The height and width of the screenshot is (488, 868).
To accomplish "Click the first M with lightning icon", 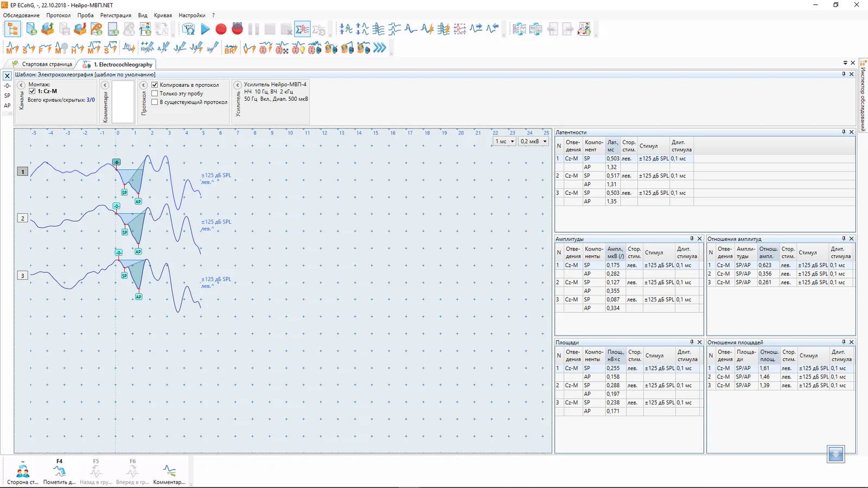I will tap(12, 48).
